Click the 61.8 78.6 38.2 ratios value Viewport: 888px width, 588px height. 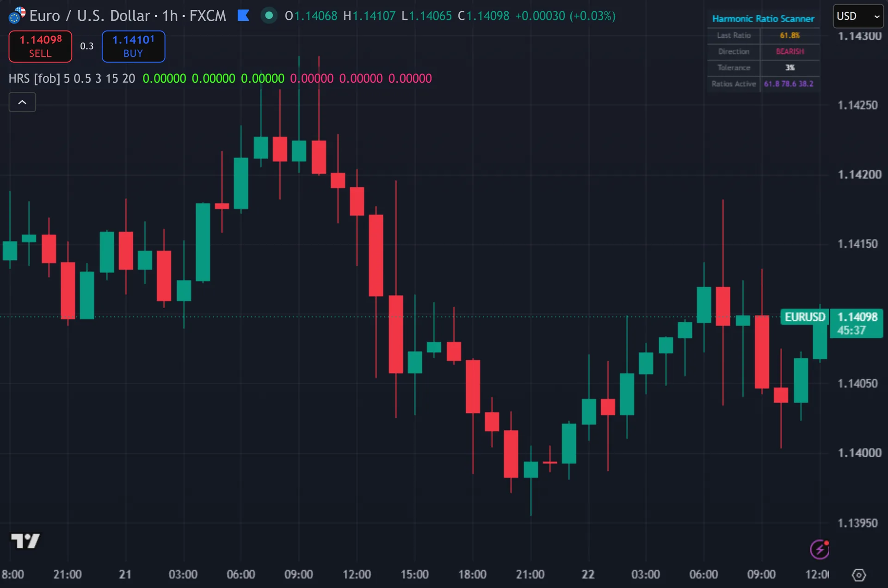coord(789,84)
